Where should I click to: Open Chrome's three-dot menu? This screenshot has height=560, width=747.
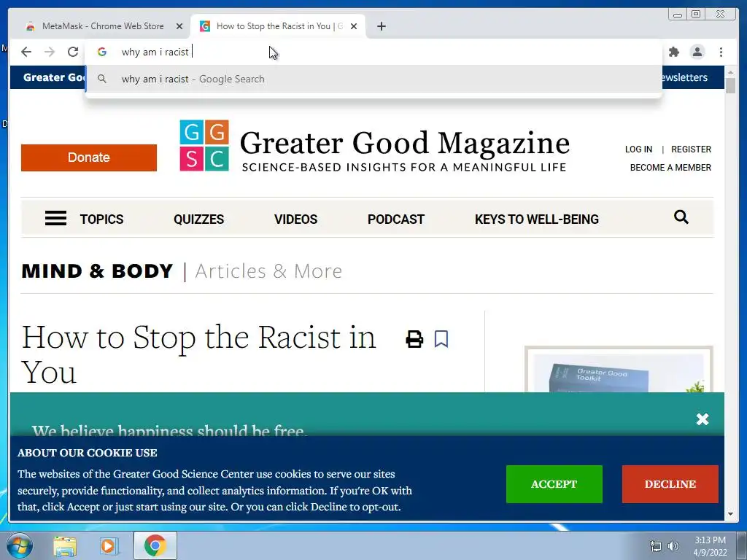pos(721,52)
